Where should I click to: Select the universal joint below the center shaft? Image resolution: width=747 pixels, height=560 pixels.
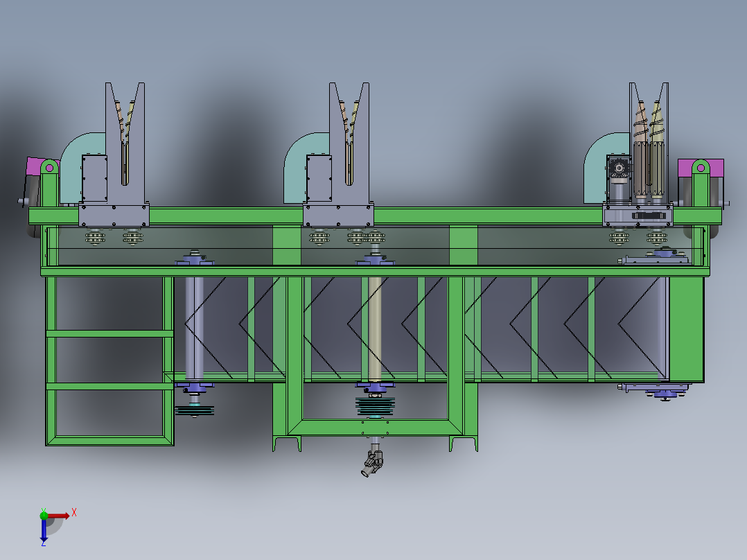(x=373, y=463)
